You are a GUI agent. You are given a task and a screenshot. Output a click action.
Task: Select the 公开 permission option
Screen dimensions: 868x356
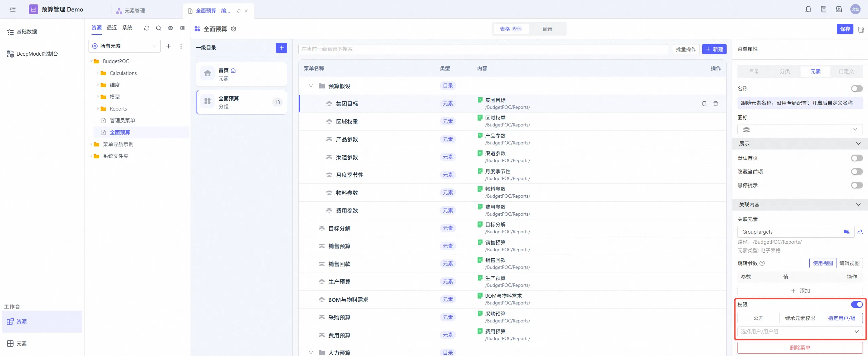coord(758,318)
